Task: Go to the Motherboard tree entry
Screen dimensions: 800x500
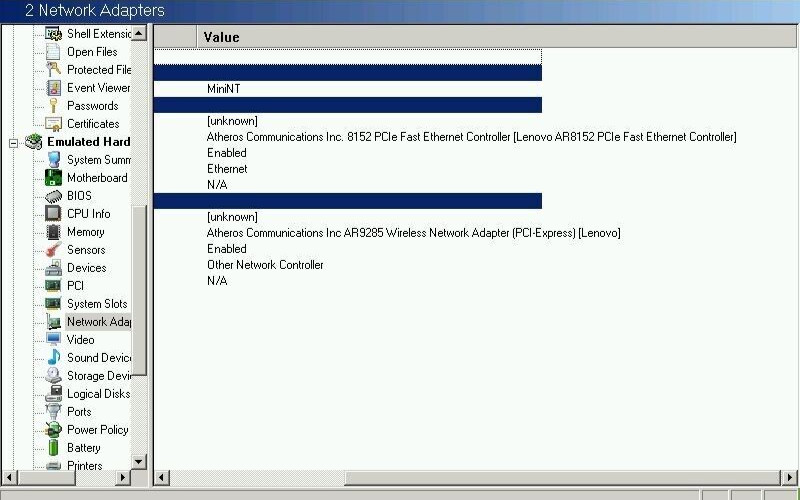Action: point(97,178)
